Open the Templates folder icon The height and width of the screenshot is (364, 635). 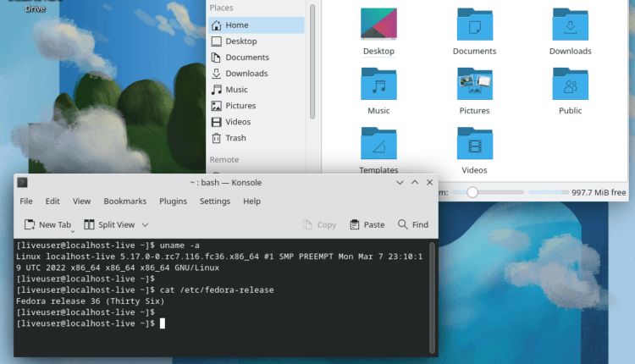(x=378, y=143)
